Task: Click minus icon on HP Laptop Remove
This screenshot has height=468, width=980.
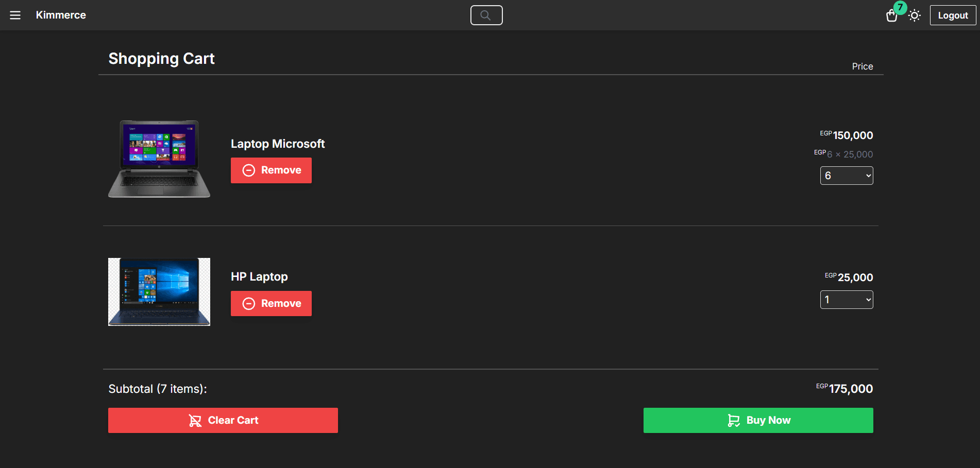Action: coord(249,304)
